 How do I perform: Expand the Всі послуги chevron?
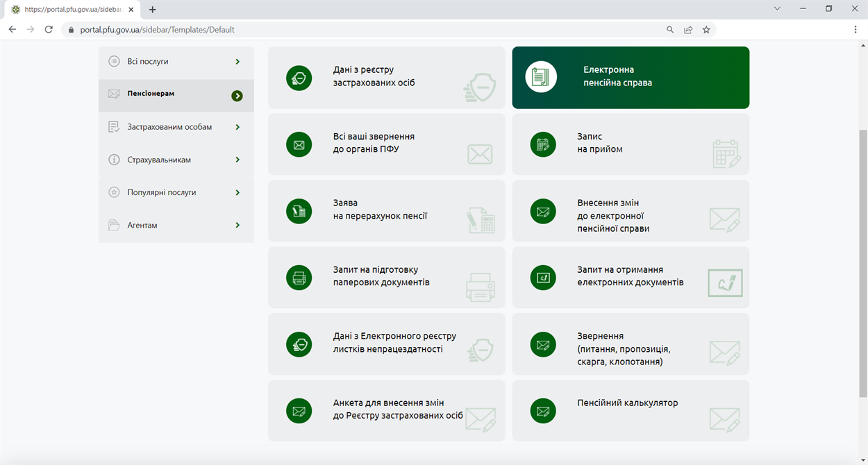pyautogui.click(x=237, y=62)
